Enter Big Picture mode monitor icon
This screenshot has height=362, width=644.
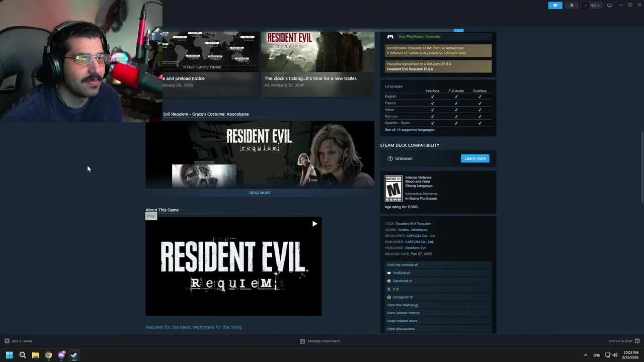(x=609, y=6)
